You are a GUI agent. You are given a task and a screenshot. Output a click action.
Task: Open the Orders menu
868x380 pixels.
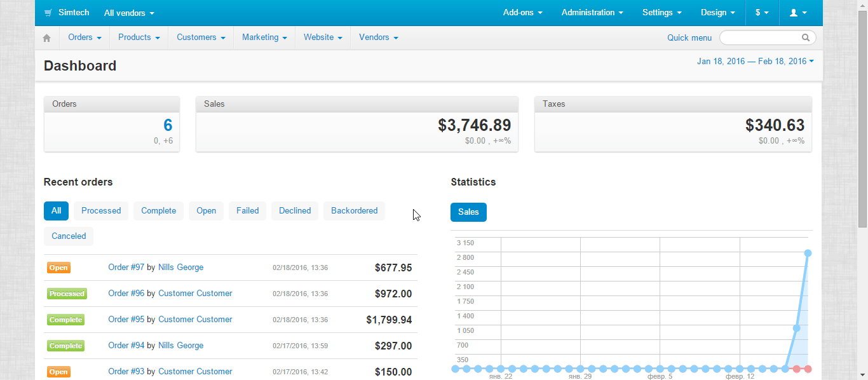point(85,37)
